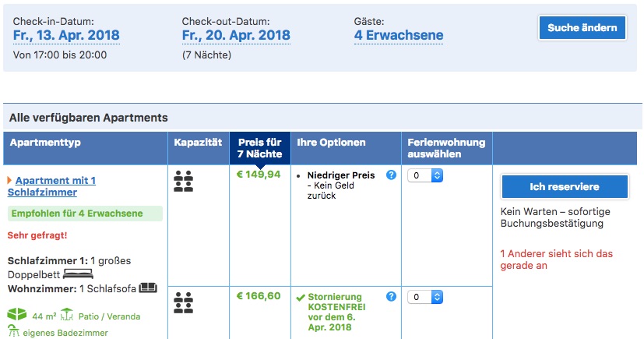
Task: Click the Suche ändern button
Action: point(582,27)
